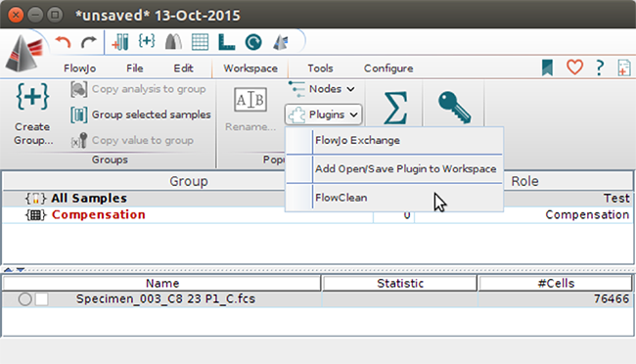The height and width of the screenshot is (364, 636).
Task: Click the new document plus icon
Action: [624, 68]
